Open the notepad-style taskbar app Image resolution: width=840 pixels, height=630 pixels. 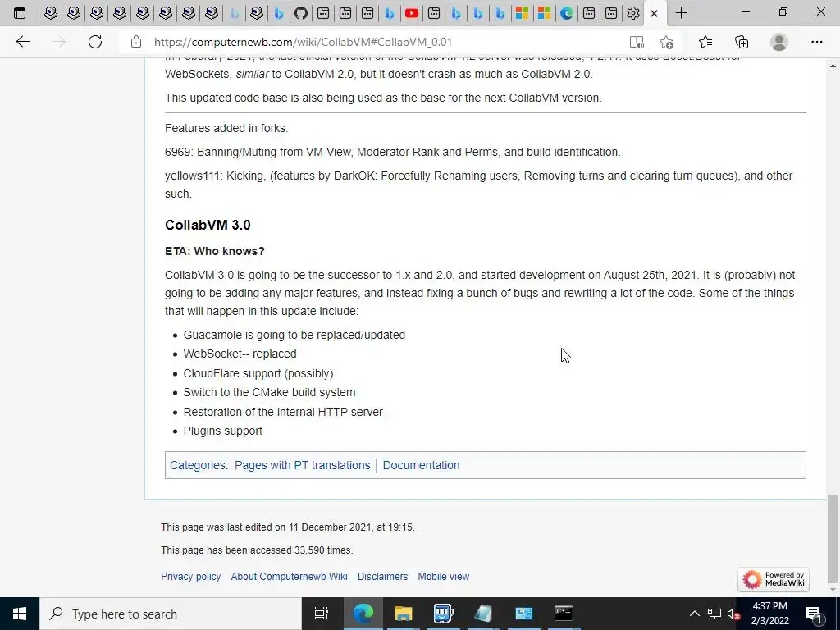(x=483, y=614)
